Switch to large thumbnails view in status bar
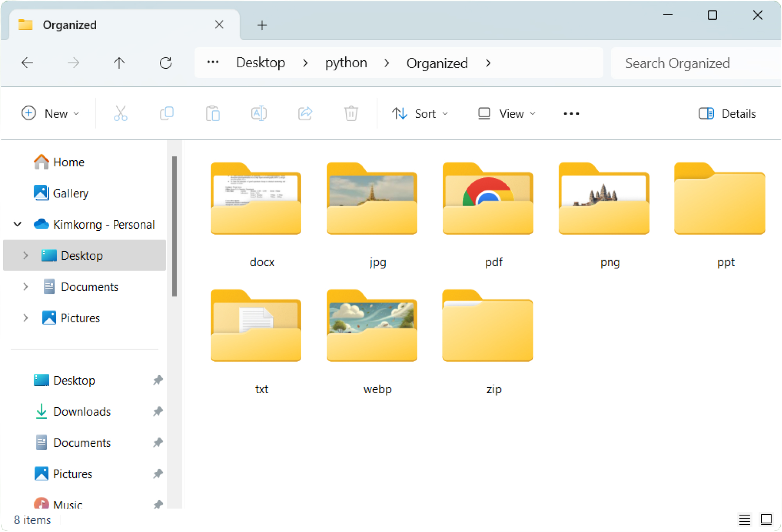The image size is (782, 532). 766,519
